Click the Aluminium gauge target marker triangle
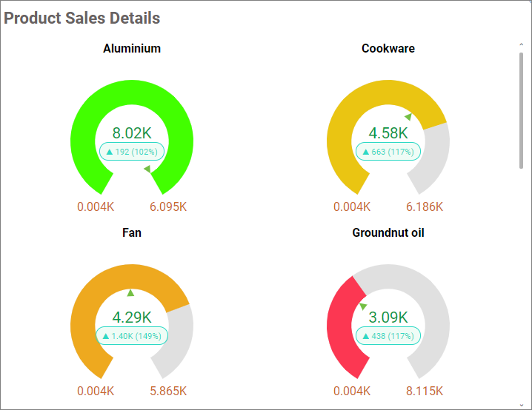The height and width of the screenshot is (410, 532). pos(147,169)
